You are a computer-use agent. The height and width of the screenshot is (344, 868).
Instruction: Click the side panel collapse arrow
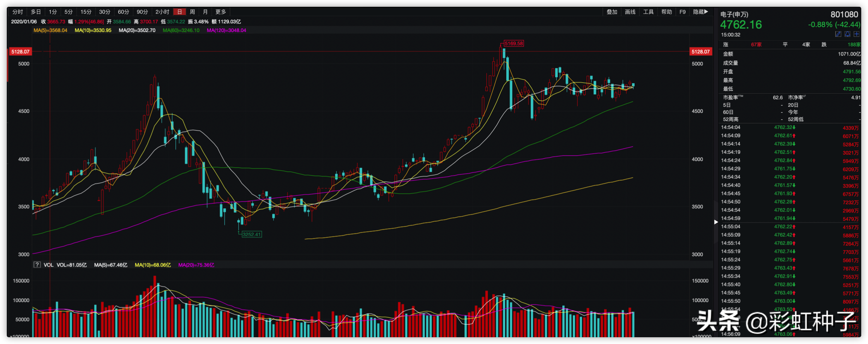click(x=716, y=222)
